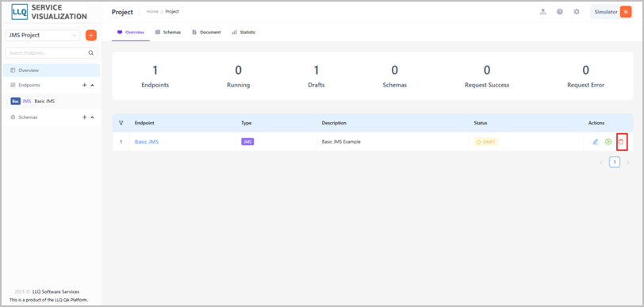Click the Description column header
Viewport: 644px width, 307px height.
coord(334,123)
